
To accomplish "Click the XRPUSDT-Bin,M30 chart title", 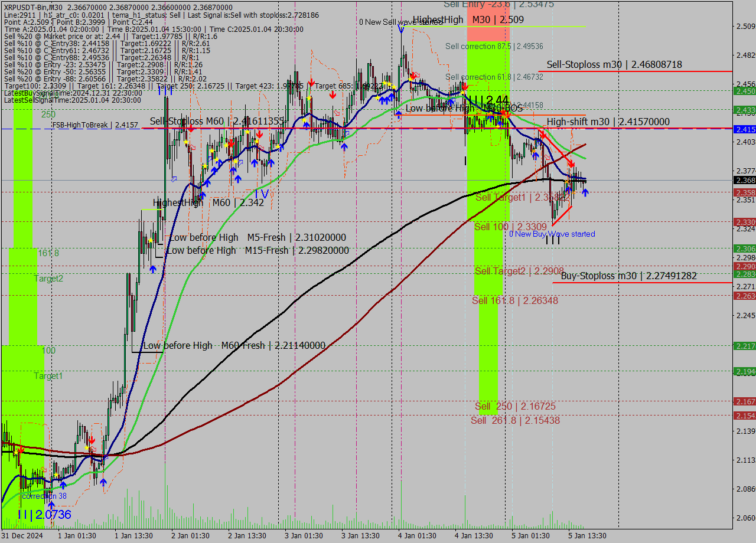I will tap(34, 6).
